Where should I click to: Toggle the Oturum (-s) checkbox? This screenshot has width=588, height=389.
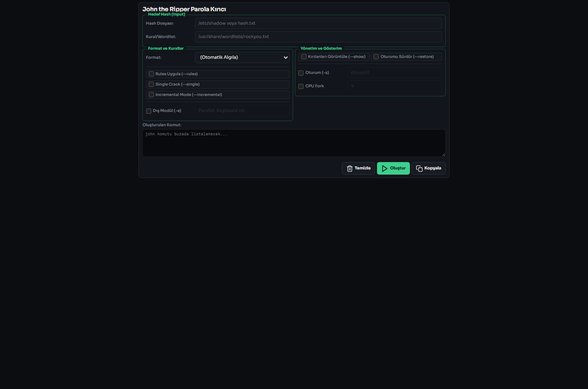[x=301, y=73]
